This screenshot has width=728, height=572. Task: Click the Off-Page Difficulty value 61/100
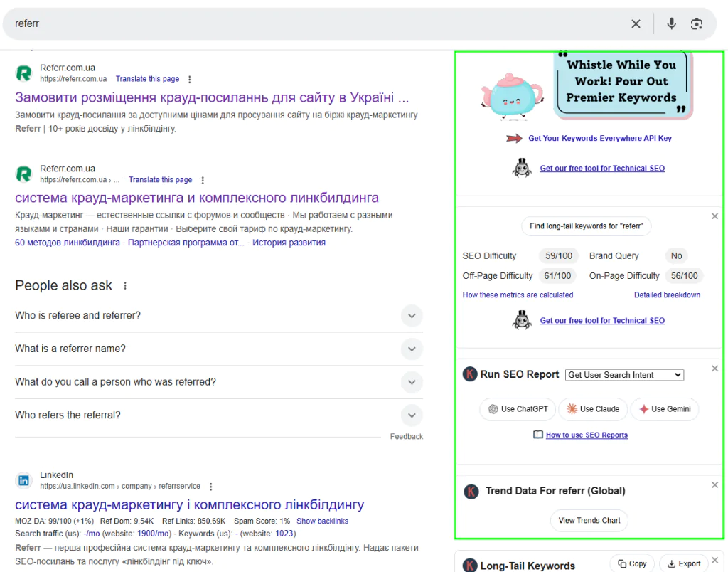pyautogui.click(x=557, y=276)
